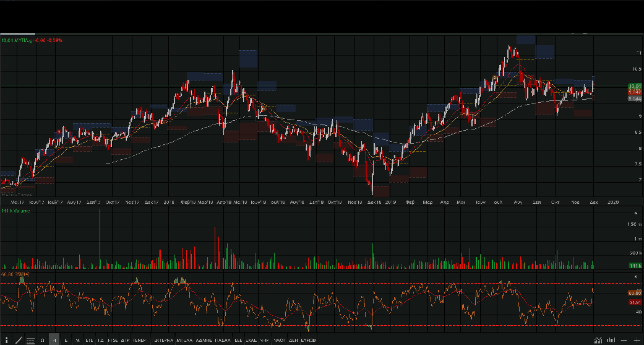Select the M timeframe button
The height and width of the screenshot is (345, 644).
[77, 340]
